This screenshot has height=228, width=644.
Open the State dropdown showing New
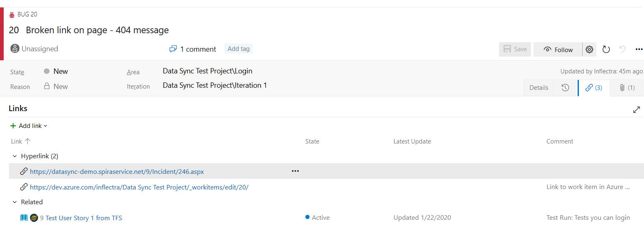pyautogui.click(x=61, y=71)
